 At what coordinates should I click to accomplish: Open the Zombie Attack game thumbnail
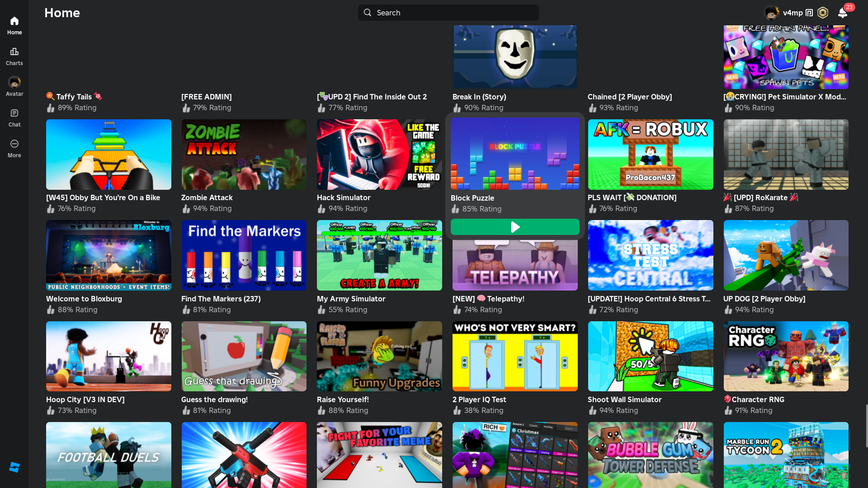pyautogui.click(x=244, y=155)
